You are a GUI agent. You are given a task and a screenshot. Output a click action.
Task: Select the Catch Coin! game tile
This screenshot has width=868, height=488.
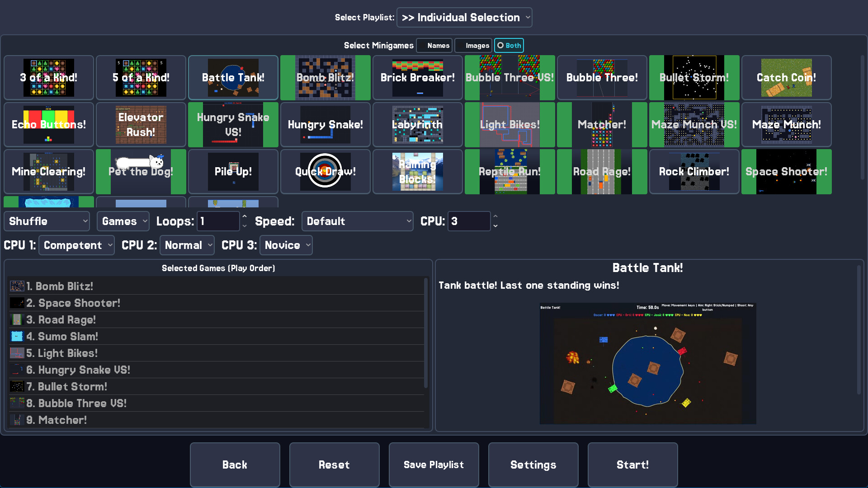tap(786, 77)
